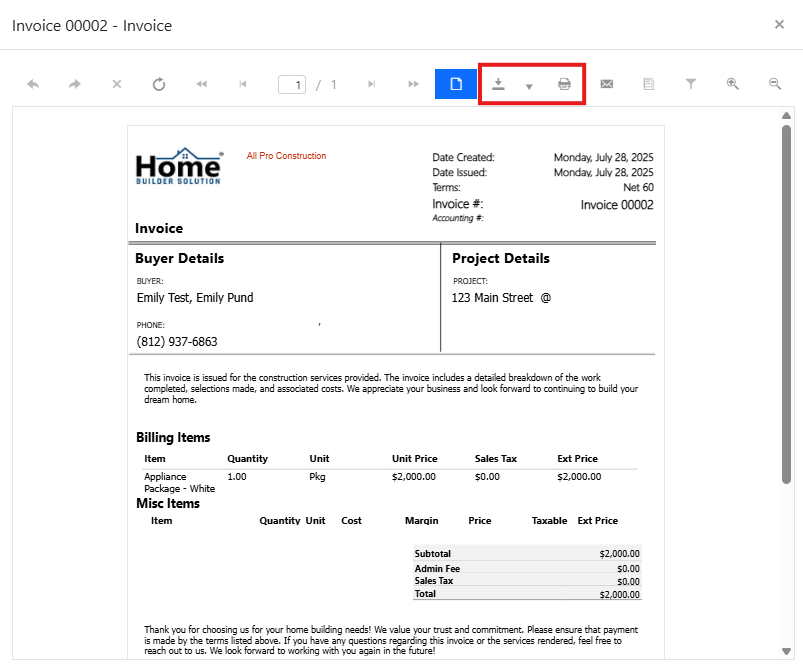Click the vertical scrollbar thumb
The width and height of the screenshot is (803, 672).
click(x=787, y=304)
